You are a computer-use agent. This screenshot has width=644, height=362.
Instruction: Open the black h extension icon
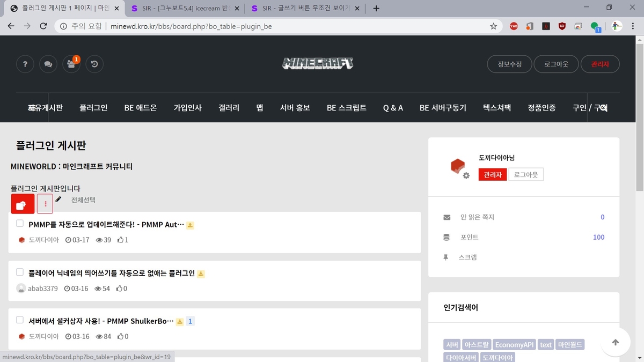(x=546, y=26)
